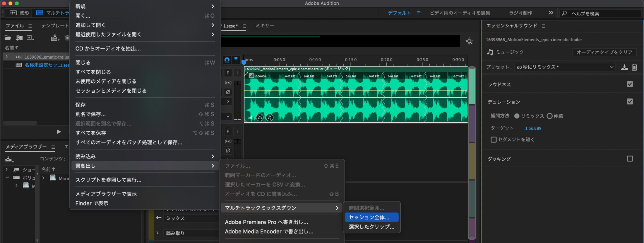The height and width of the screenshot is (243, 644).
Task: Click the target duration 1:56.889 value
Action: [533, 128]
